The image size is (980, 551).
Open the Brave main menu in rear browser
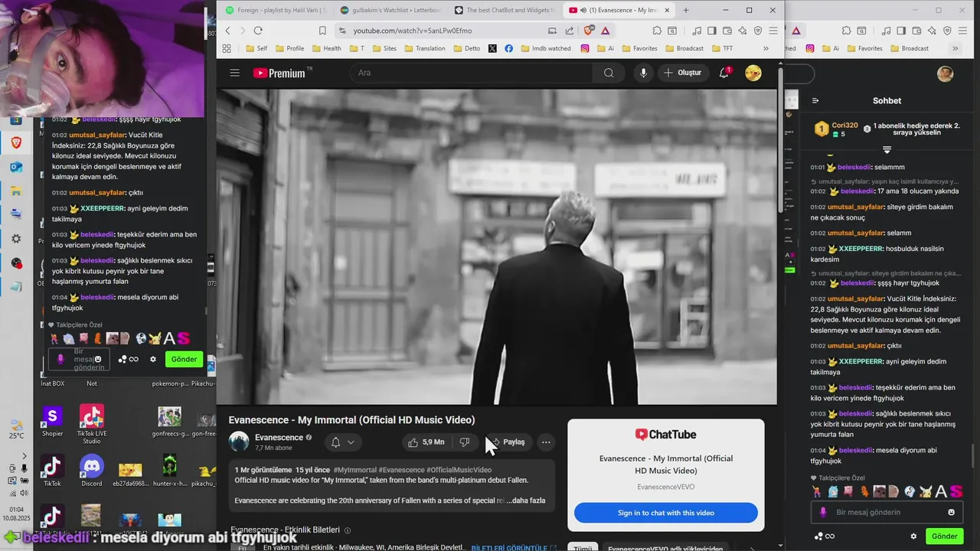pyautogui.click(x=962, y=31)
